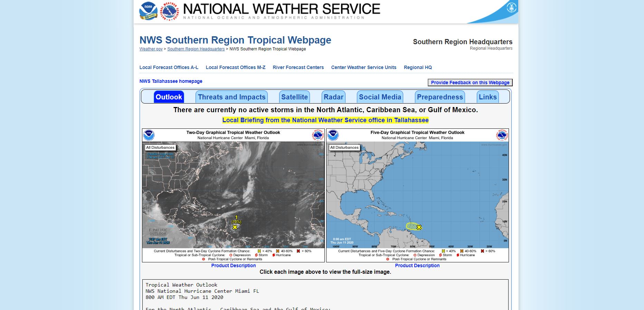644x310 pixels.
Task: Open the Regional HQ menu
Action: pyautogui.click(x=418, y=67)
